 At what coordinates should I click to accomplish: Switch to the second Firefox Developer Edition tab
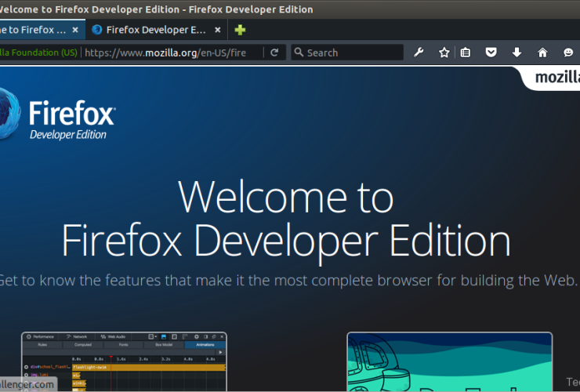[149, 30]
